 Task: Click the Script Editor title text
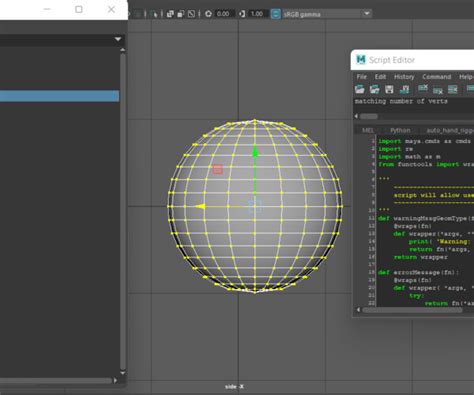[x=392, y=60]
